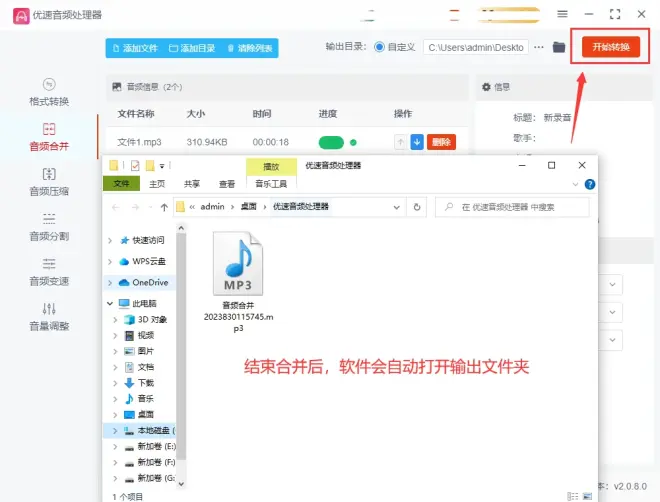Click admin in the address breadcrumb

pos(212,207)
